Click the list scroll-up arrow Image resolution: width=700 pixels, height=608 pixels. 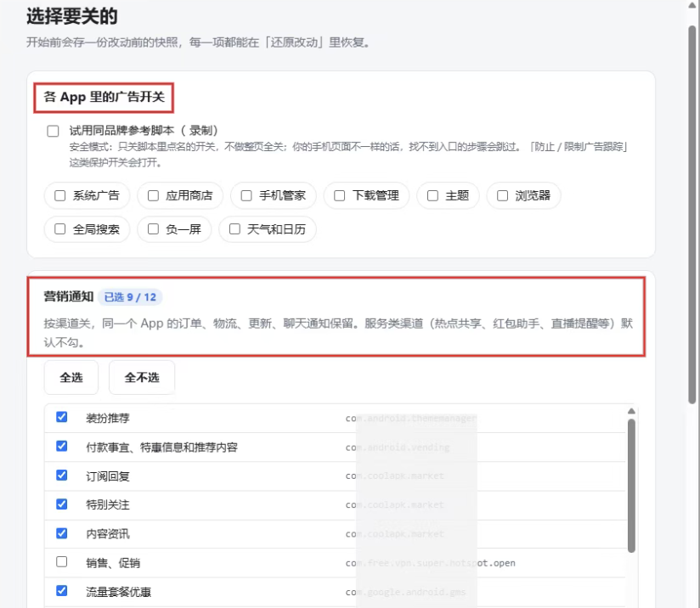pyautogui.click(x=631, y=411)
